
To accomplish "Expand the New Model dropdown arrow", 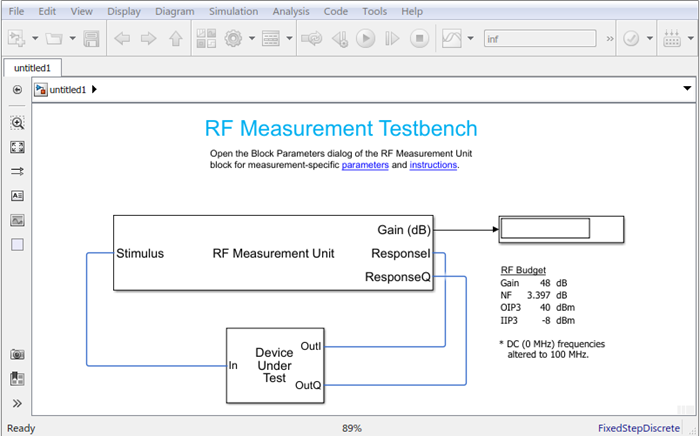I will click(x=35, y=39).
